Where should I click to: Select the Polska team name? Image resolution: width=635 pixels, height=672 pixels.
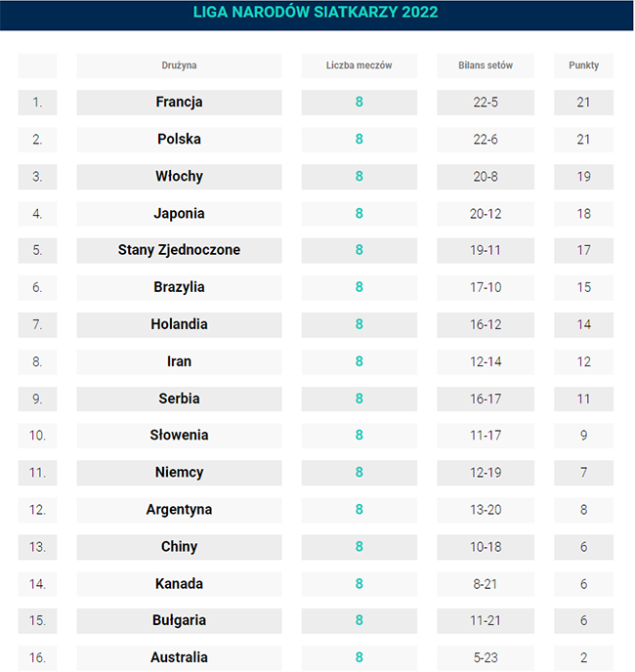click(179, 140)
